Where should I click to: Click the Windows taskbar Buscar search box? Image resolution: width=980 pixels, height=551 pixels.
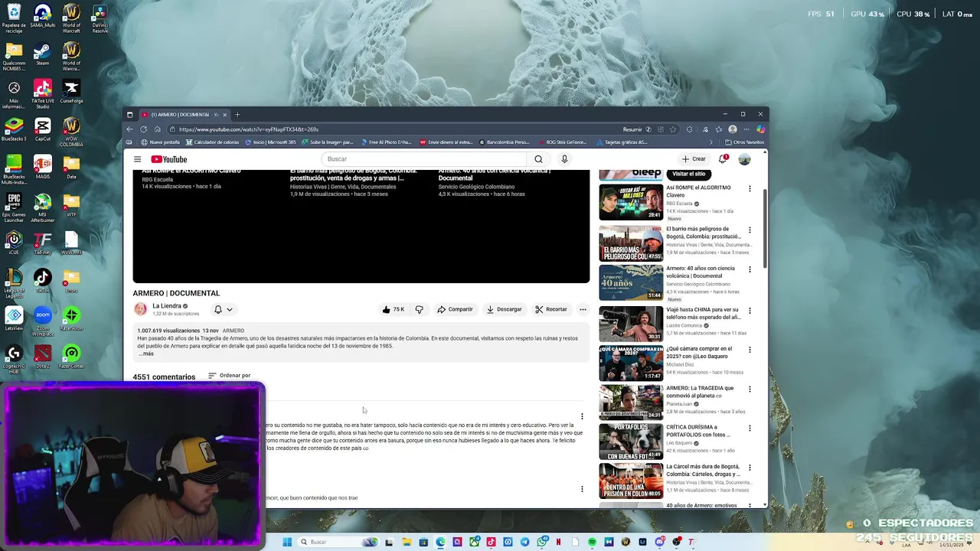(x=337, y=542)
